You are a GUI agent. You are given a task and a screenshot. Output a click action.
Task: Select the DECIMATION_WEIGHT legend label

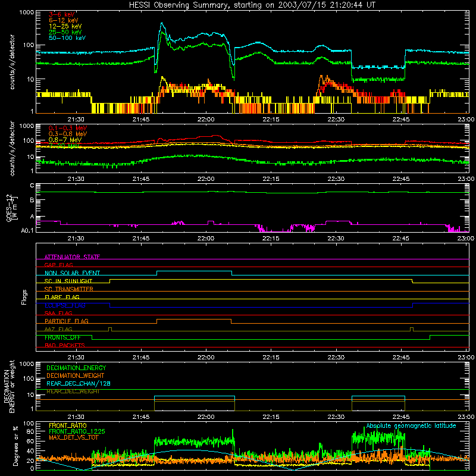[76, 375]
